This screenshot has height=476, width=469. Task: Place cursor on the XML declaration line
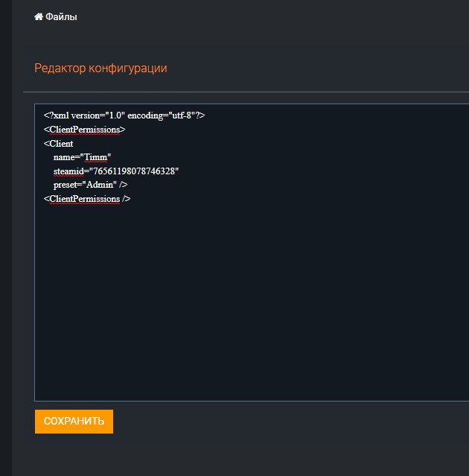(124, 115)
